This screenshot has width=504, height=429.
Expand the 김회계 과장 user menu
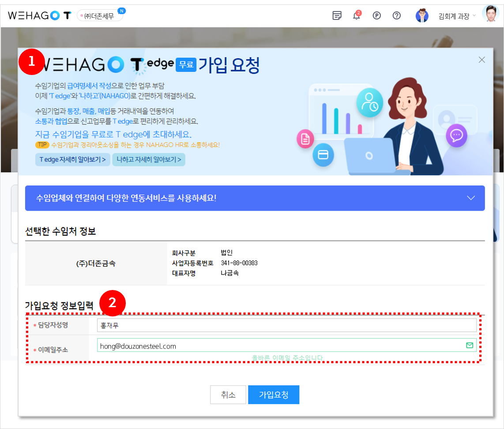[x=457, y=16]
